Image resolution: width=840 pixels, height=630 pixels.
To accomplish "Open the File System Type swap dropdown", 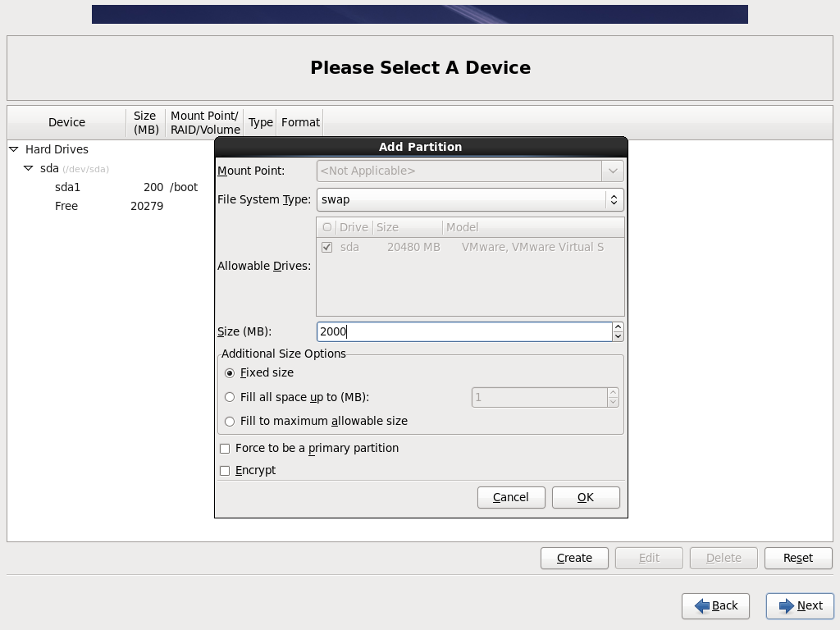I will pos(470,199).
